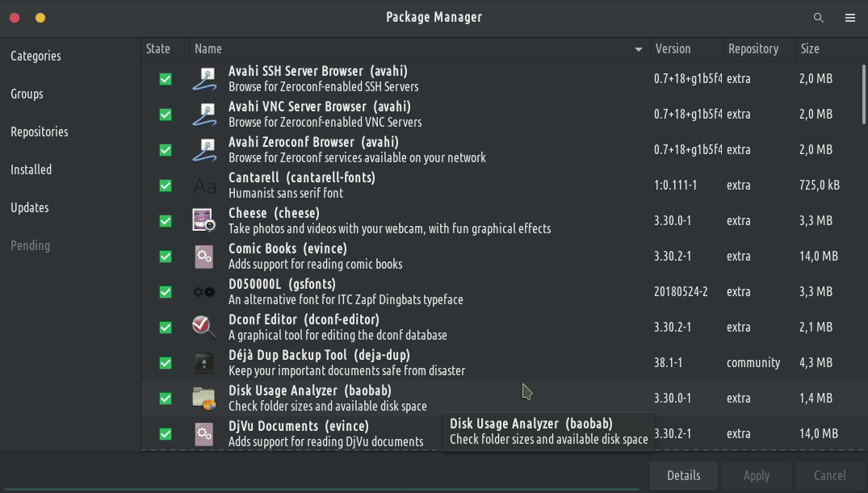Image resolution: width=868 pixels, height=493 pixels.
Task: Sort packages by the Size column header
Action: [810, 49]
